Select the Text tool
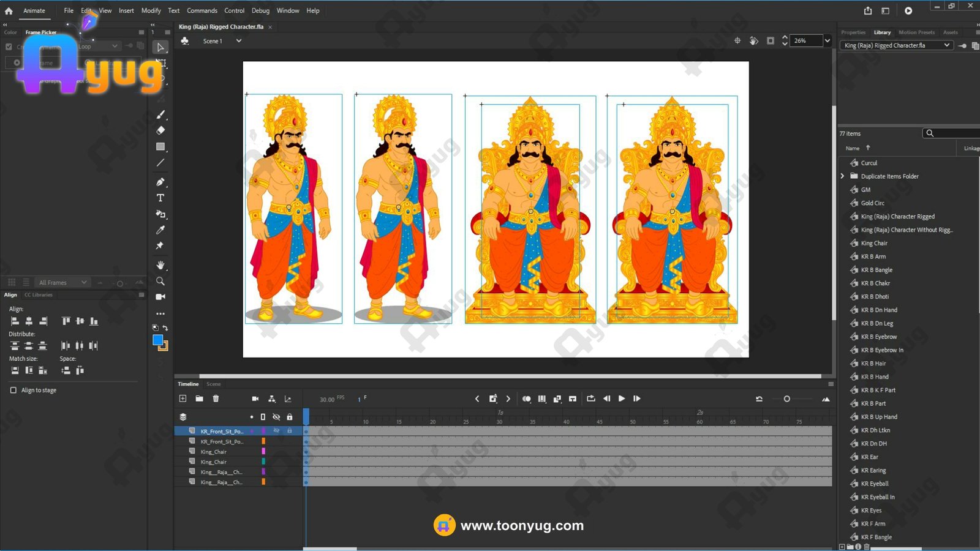The height and width of the screenshot is (551, 980). pos(160,198)
